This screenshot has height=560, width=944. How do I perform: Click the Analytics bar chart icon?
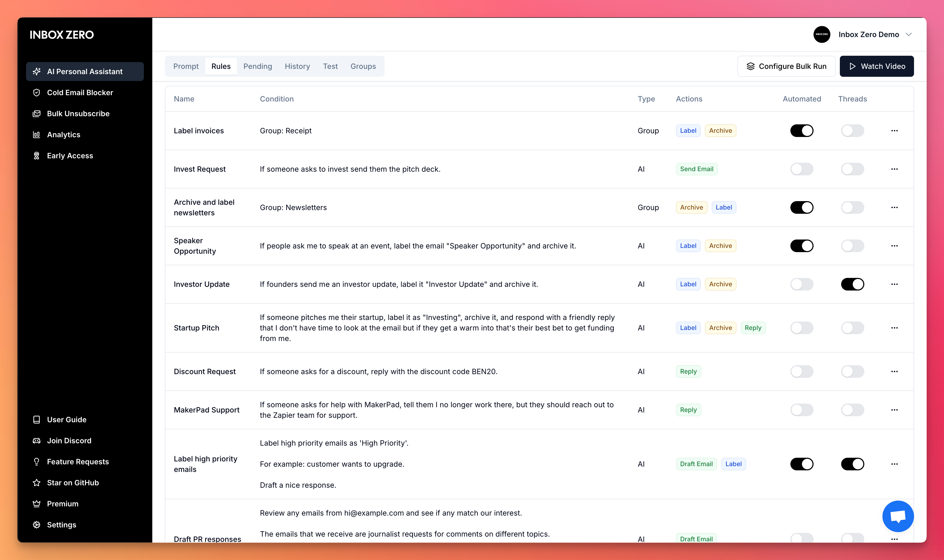(x=37, y=135)
